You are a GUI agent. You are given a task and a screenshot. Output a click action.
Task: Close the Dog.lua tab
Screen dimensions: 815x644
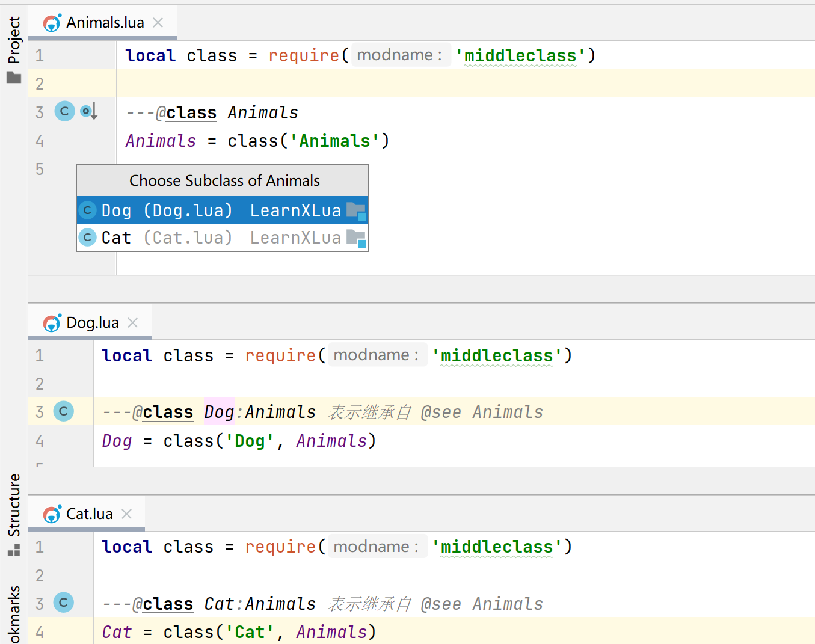(x=133, y=323)
